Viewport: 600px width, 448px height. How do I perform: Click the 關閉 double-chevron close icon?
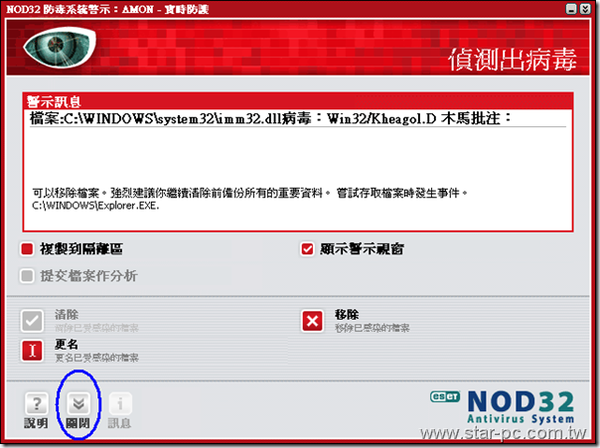point(78,404)
